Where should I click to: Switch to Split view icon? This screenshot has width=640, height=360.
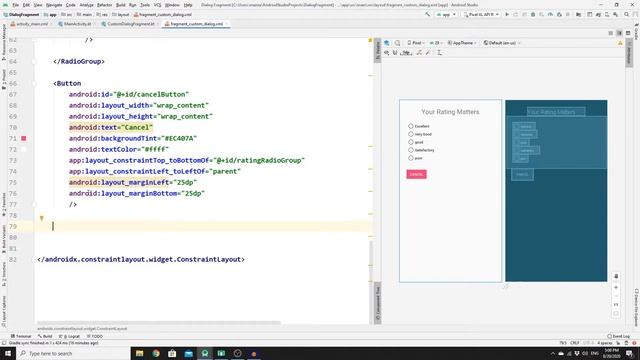coord(619,33)
